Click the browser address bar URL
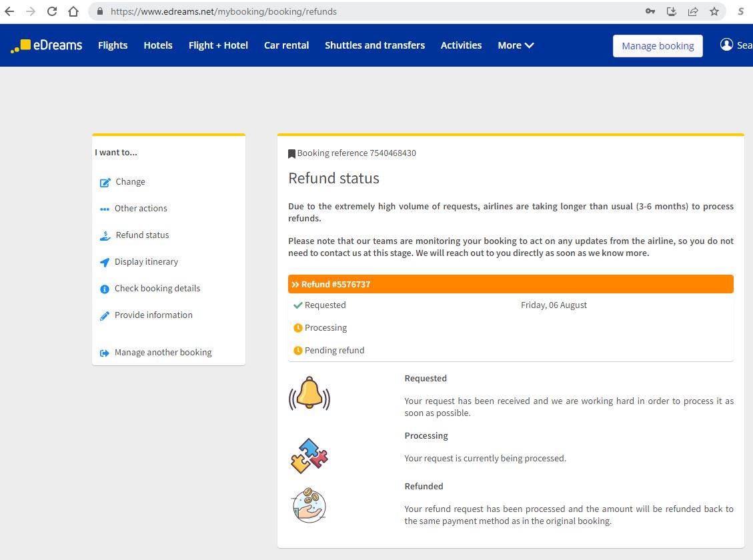This screenshot has width=753, height=560. (224, 11)
